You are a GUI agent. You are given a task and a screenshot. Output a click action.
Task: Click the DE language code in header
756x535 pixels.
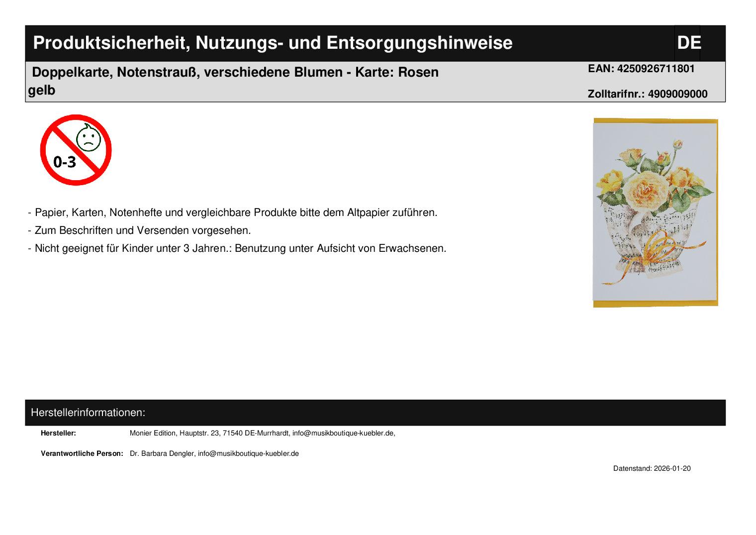coord(688,43)
